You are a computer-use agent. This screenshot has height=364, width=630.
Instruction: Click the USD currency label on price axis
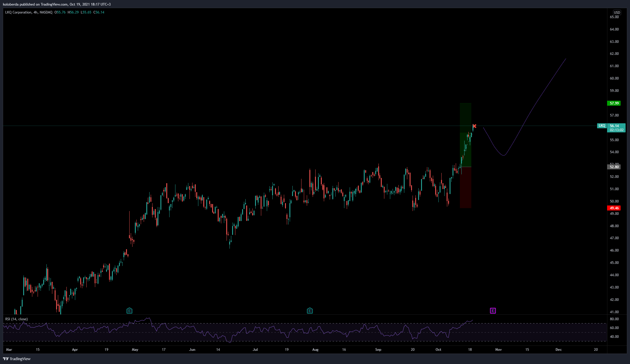[617, 12]
